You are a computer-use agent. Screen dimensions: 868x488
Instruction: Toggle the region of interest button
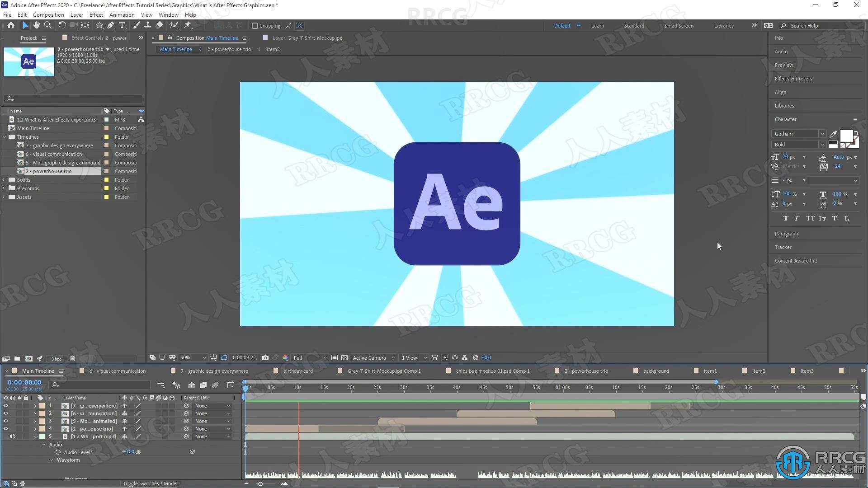[x=335, y=357]
